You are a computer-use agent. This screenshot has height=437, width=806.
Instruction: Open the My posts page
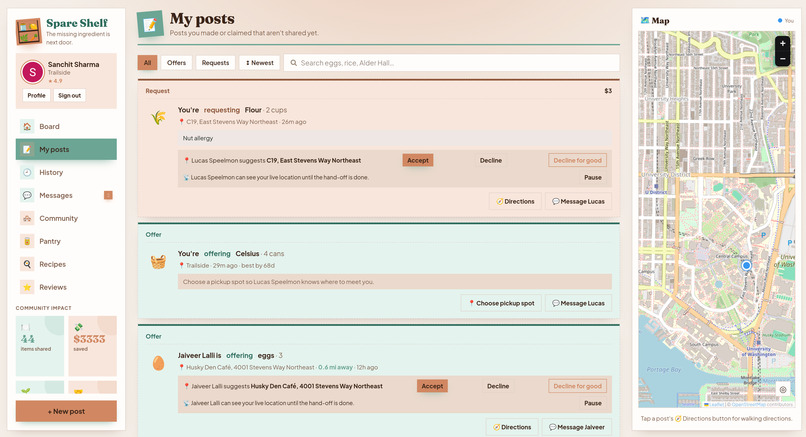click(66, 150)
